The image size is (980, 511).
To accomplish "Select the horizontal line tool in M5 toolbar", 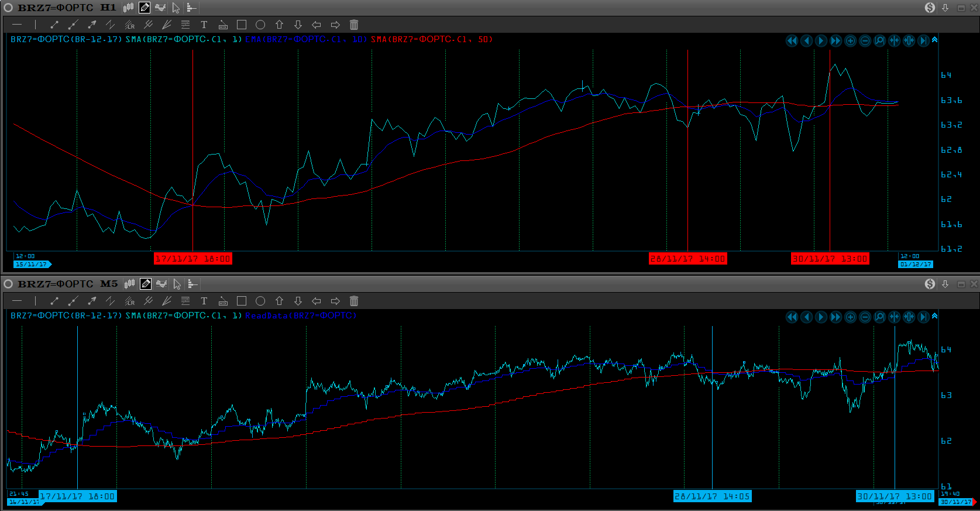I will pyautogui.click(x=17, y=301).
